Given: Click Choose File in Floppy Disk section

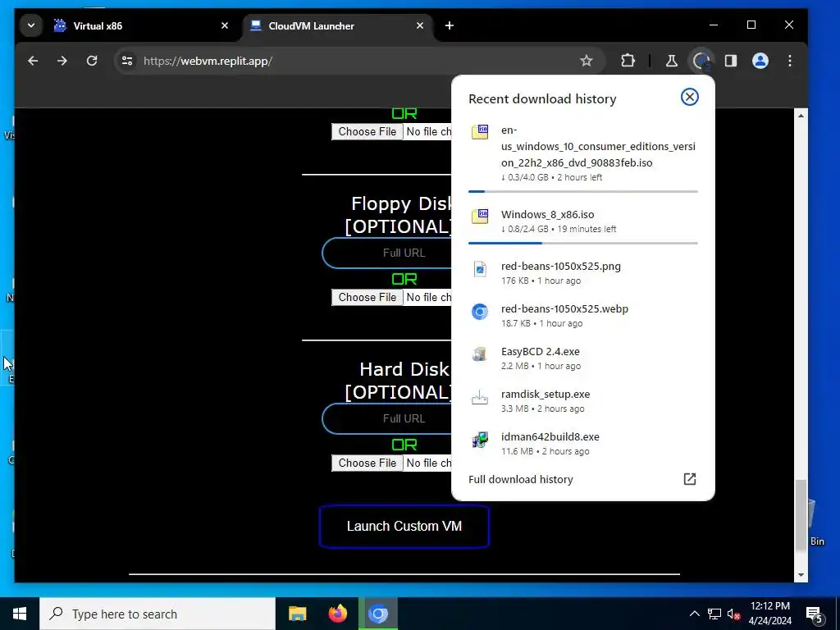Looking at the screenshot, I should pos(367,297).
